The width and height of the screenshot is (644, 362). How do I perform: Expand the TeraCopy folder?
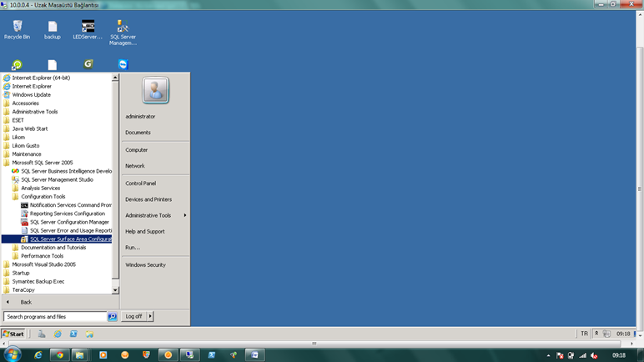tap(23, 290)
